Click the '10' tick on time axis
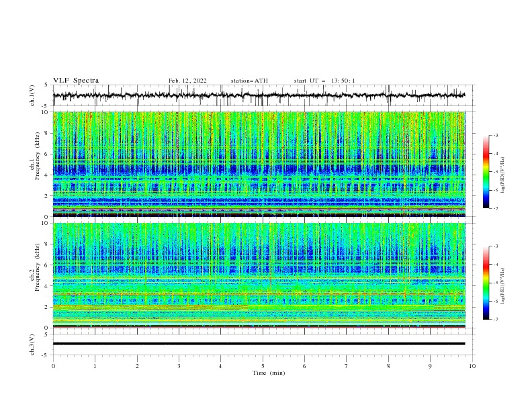 [472, 366]
